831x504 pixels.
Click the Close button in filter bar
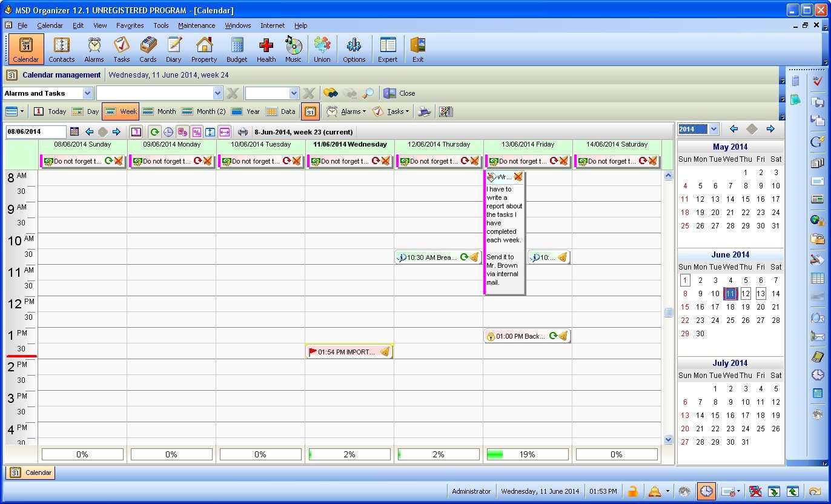(400, 93)
